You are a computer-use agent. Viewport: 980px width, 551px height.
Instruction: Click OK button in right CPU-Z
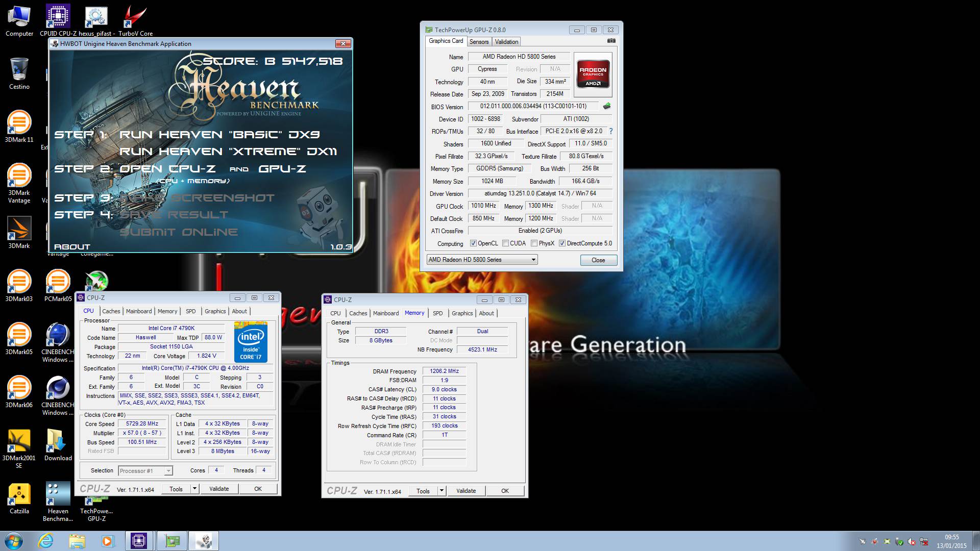(505, 491)
